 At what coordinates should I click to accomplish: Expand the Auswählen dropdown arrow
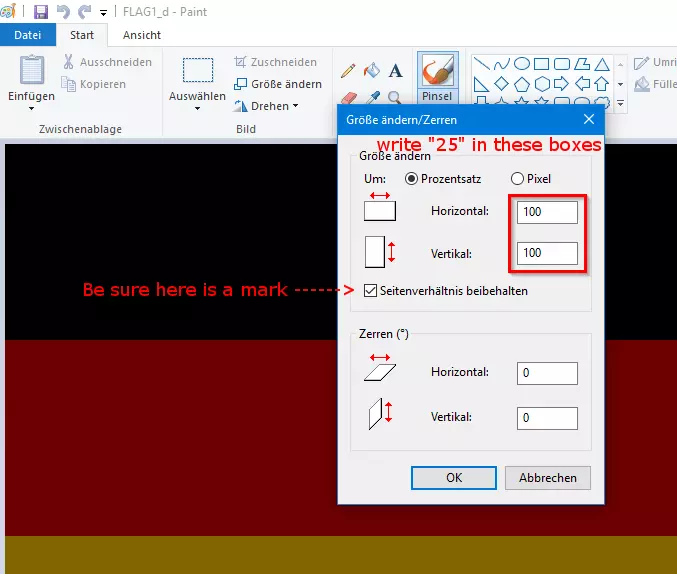[197, 108]
